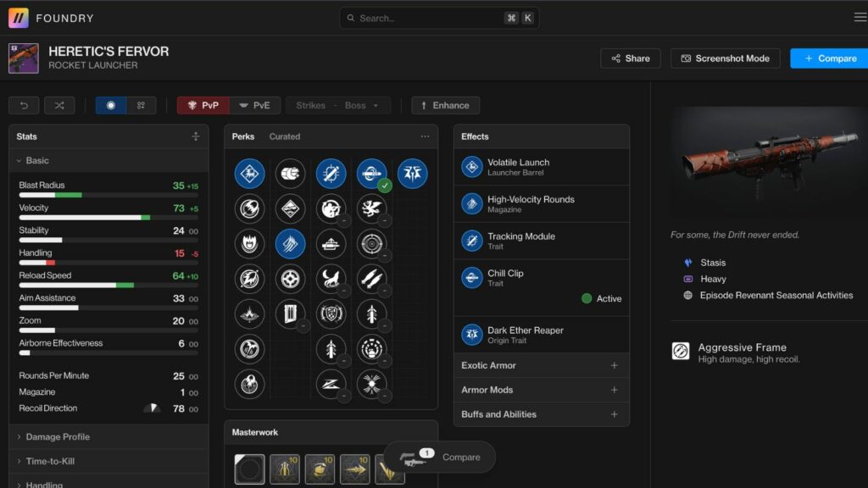Click the Recoil Direction value 78

point(178,408)
